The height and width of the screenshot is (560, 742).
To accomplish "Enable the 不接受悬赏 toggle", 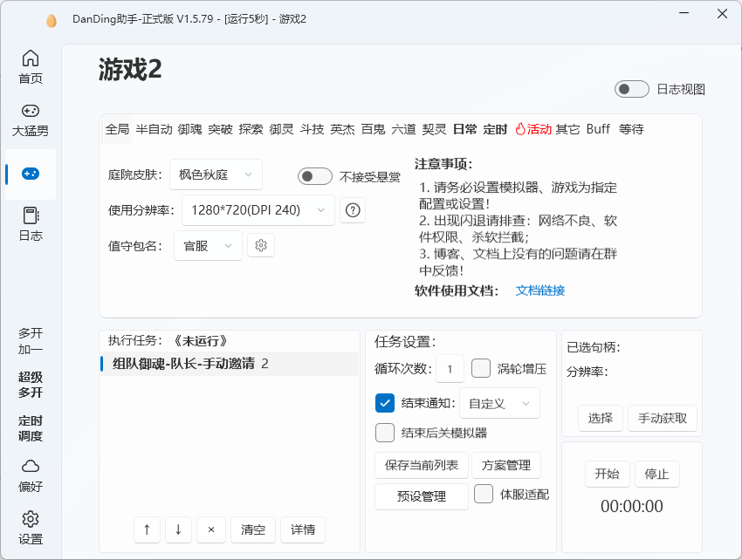I will click(x=315, y=176).
